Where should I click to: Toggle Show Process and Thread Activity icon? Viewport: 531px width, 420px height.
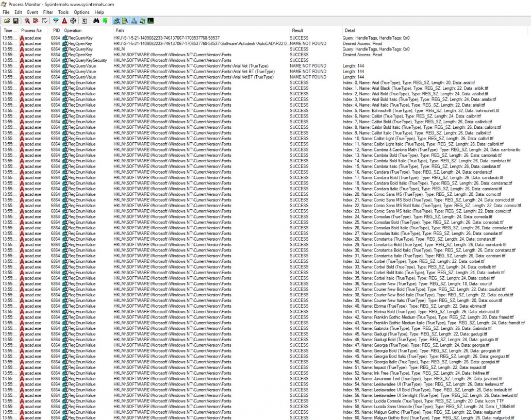[142, 21]
